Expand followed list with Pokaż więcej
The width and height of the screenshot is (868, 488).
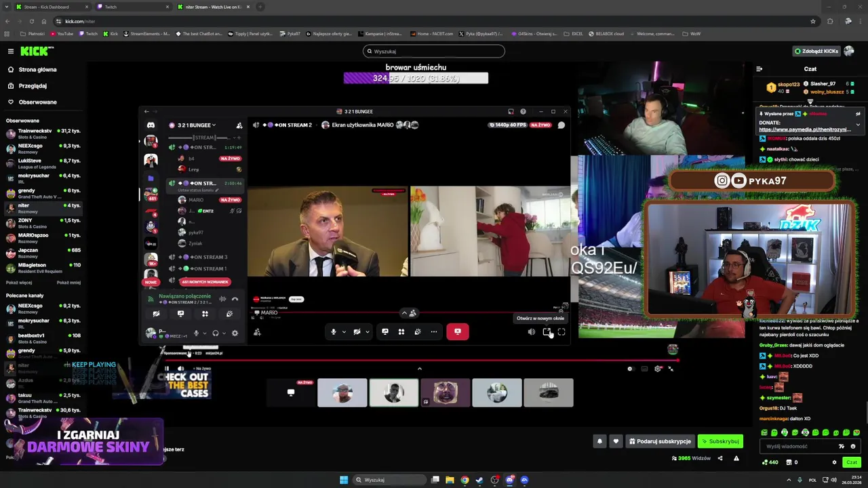pos(19,283)
